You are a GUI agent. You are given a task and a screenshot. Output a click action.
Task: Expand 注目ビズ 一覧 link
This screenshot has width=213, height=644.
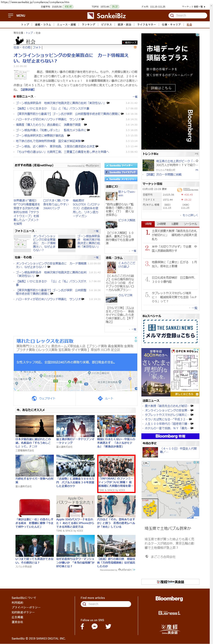coord(134,251)
